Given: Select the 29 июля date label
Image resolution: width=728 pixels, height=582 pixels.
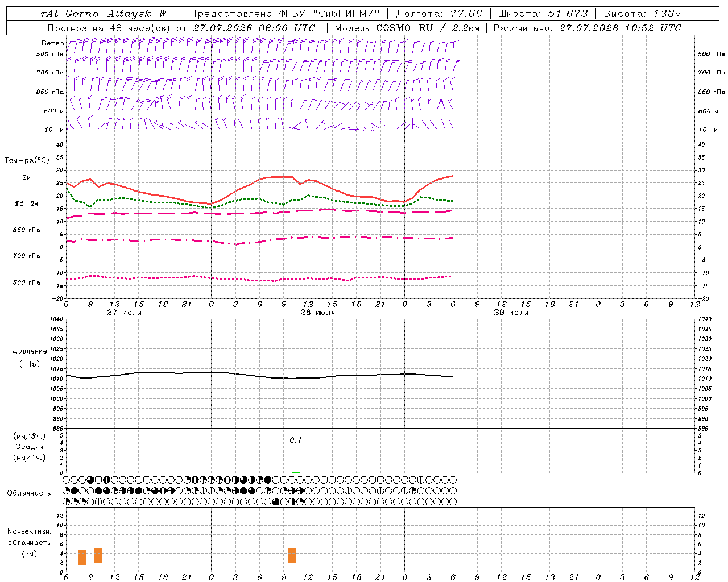Looking at the screenshot, I should pyautogui.click(x=511, y=313).
